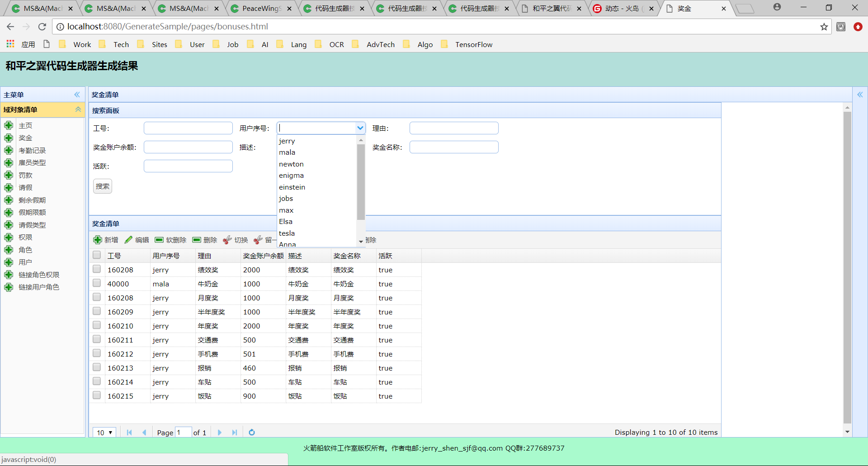The height and width of the screenshot is (466, 868).
Task: Select tesla in the dropdown list
Action: pyautogui.click(x=316, y=233)
